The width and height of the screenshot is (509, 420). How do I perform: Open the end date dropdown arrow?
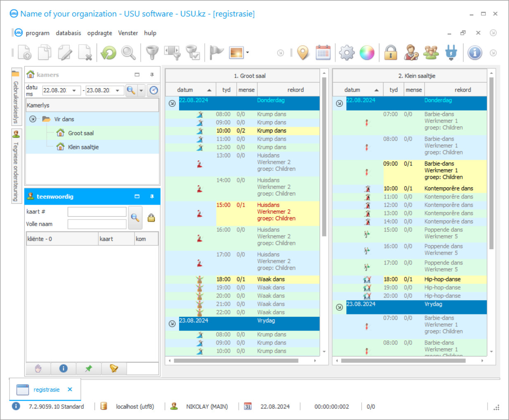(118, 90)
